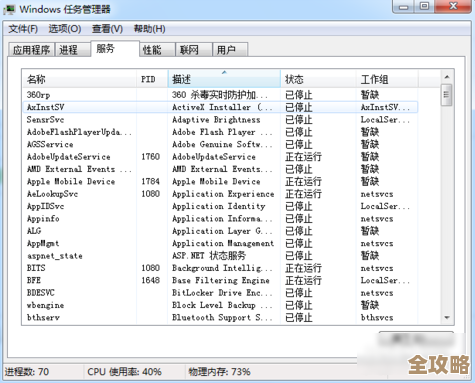This screenshot has height=383, width=475.
Task: Click 进程数: 70 in status bar
Action: coord(27,372)
